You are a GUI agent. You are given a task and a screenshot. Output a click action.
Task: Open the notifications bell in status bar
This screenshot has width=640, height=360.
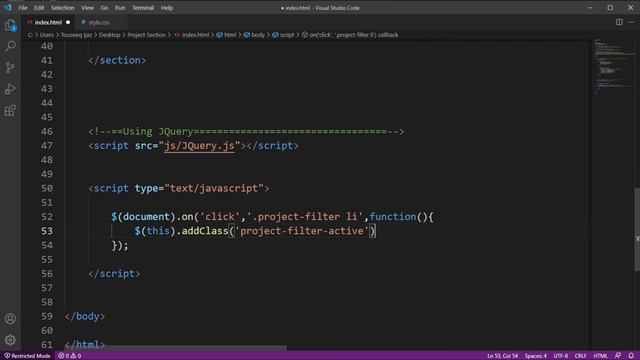click(631, 356)
